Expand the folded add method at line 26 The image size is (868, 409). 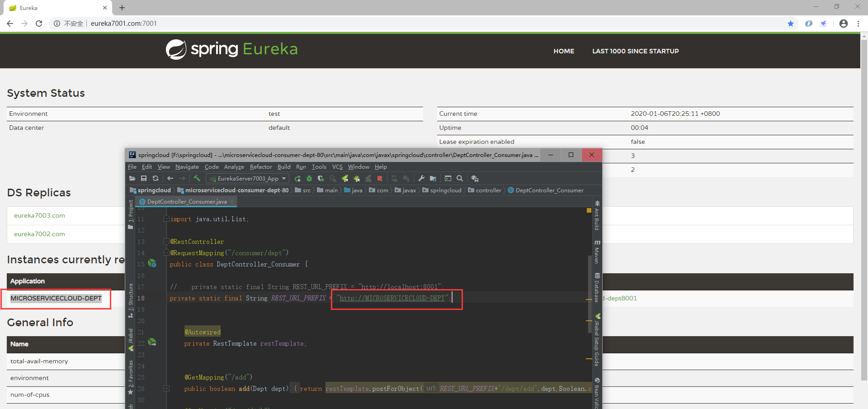pyautogui.click(x=166, y=389)
